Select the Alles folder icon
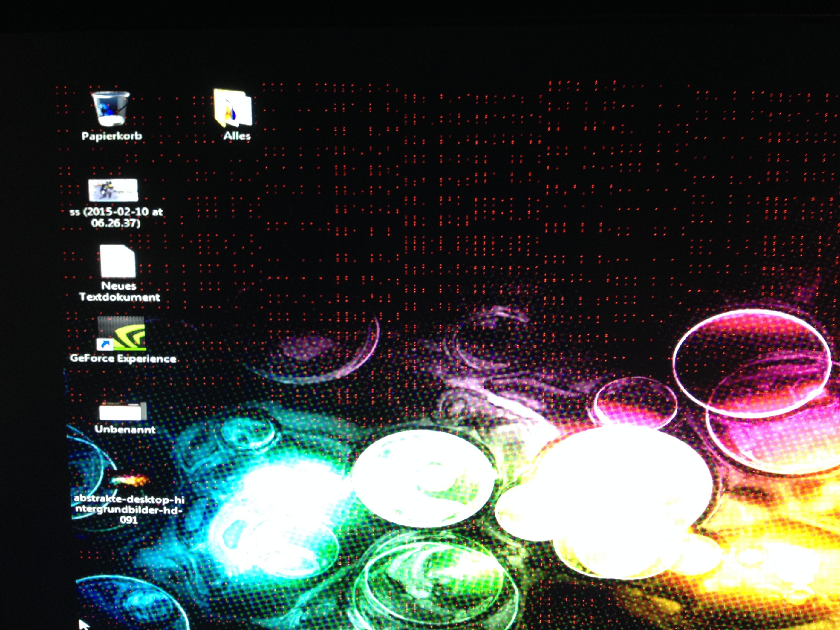840x630 pixels. [x=233, y=108]
